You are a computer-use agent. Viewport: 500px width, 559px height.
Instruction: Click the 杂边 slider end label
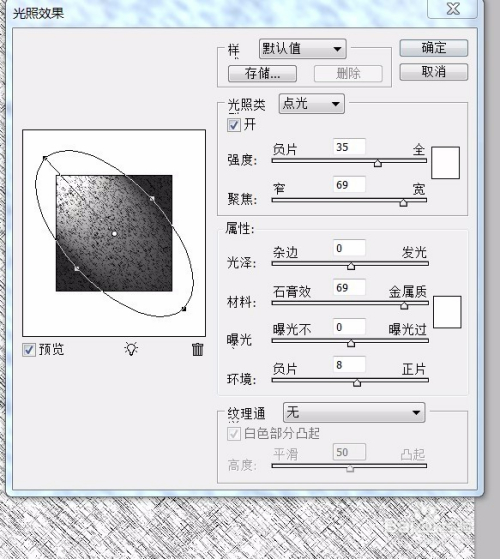click(285, 252)
